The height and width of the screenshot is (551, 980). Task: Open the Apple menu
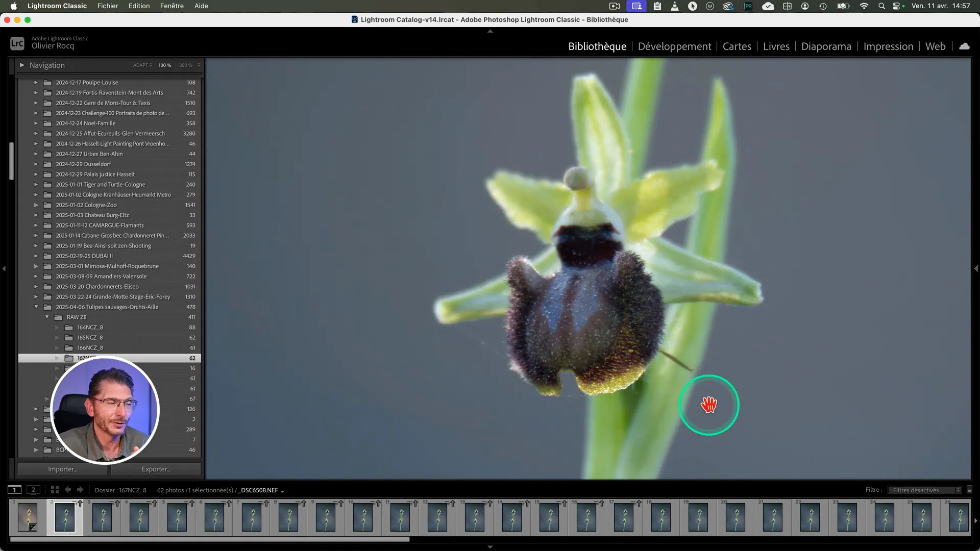tap(14, 6)
